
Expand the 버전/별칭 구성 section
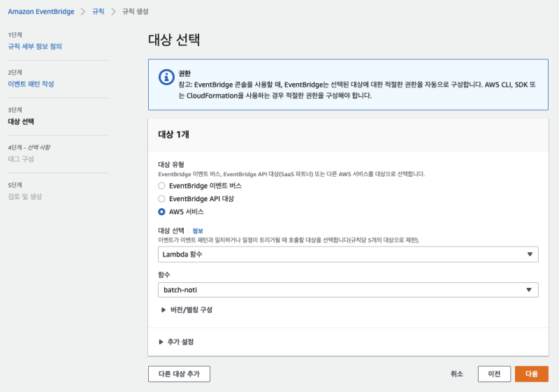(x=187, y=310)
